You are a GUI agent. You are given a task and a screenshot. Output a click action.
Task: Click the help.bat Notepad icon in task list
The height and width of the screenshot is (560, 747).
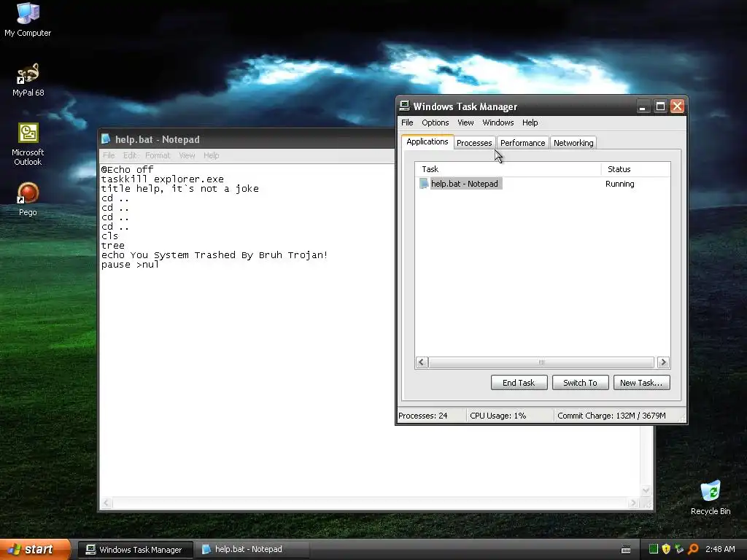point(424,183)
